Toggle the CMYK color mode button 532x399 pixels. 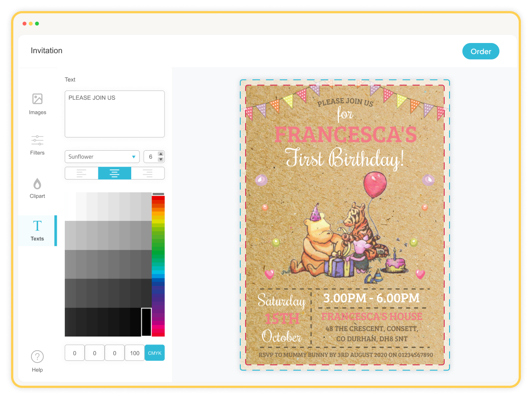(154, 353)
